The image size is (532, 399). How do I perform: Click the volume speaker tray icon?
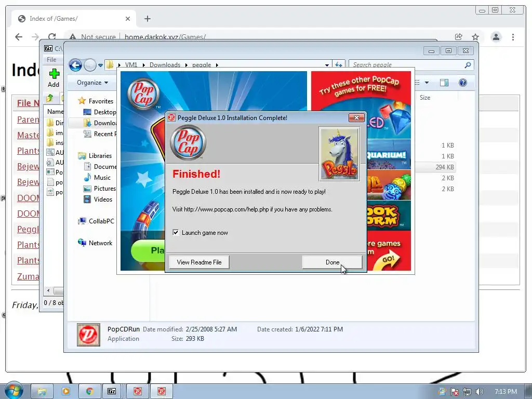coord(480,392)
